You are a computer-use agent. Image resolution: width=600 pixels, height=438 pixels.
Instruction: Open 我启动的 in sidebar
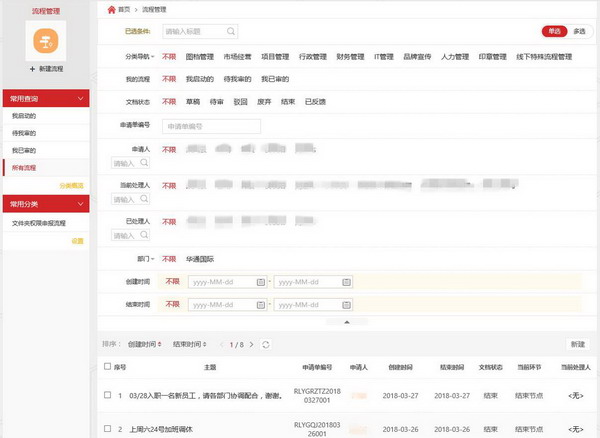[x=23, y=117]
